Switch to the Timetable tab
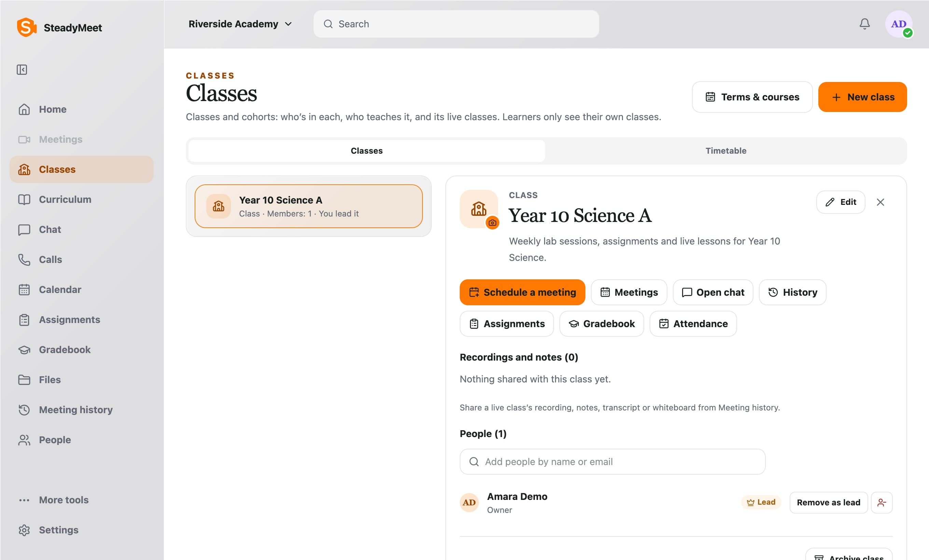 pos(725,151)
